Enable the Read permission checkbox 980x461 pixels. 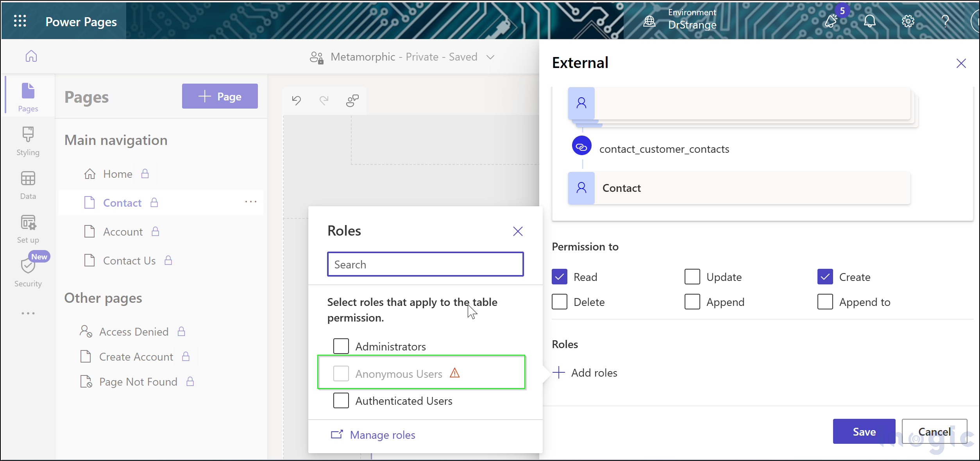(x=560, y=277)
